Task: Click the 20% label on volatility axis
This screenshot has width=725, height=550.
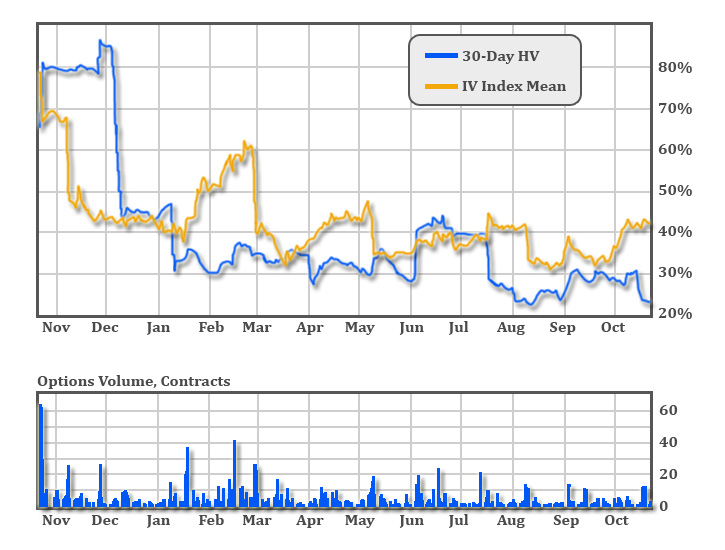Action: tap(675, 313)
